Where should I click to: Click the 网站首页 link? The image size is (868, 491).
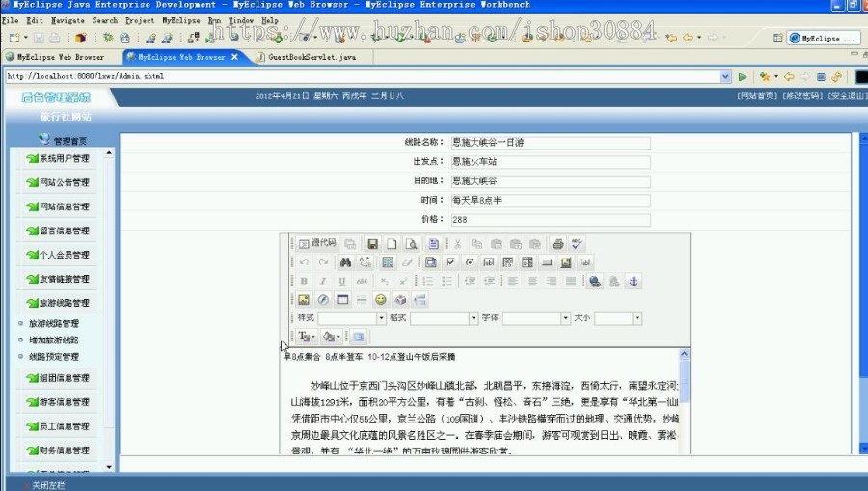pyautogui.click(x=757, y=95)
